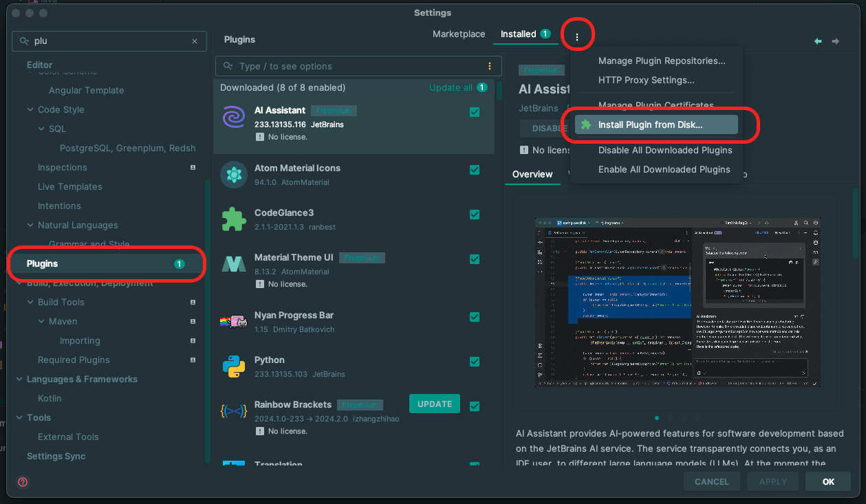The height and width of the screenshot is (504, 866).
Task: Select the first screenshot carousel dot
Action: click(x=657, y=417)
